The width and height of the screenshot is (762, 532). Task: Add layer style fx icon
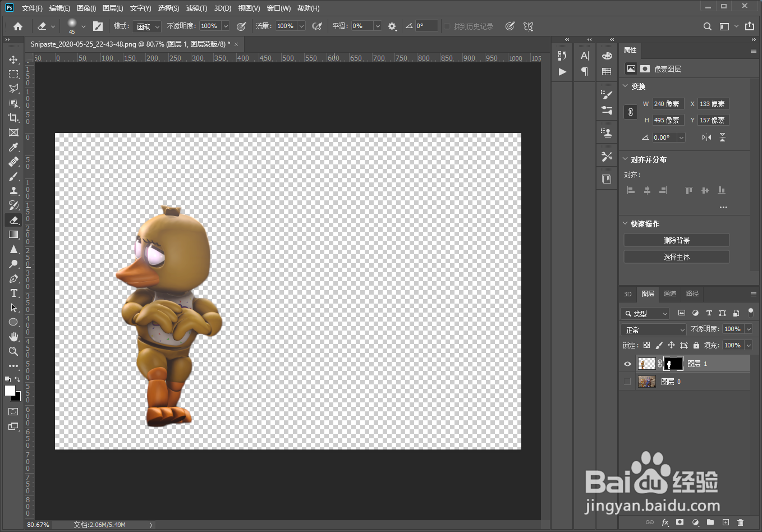pyautogui.click(x=665, y=522)
